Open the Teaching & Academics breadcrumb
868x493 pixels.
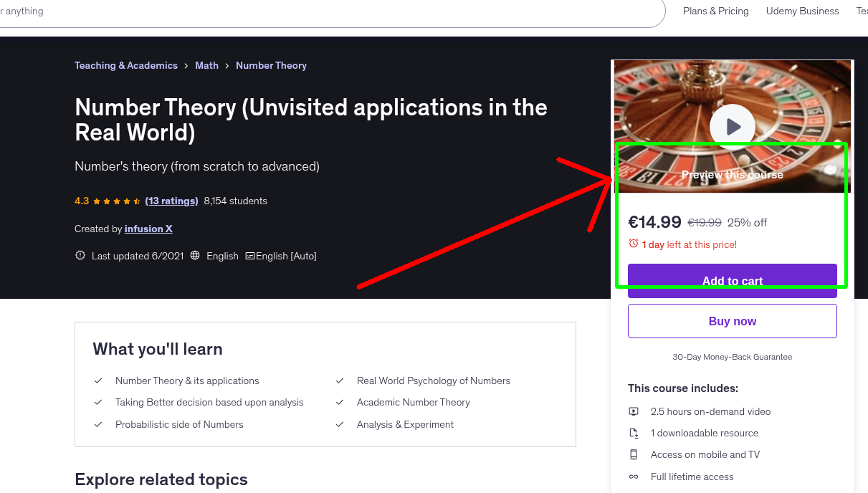click(126, 65)
